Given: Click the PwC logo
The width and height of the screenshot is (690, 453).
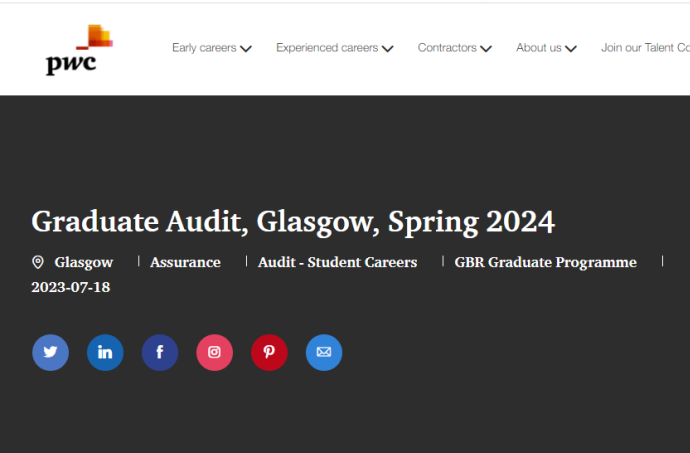Looking at the screenshot, I should 79,50.
